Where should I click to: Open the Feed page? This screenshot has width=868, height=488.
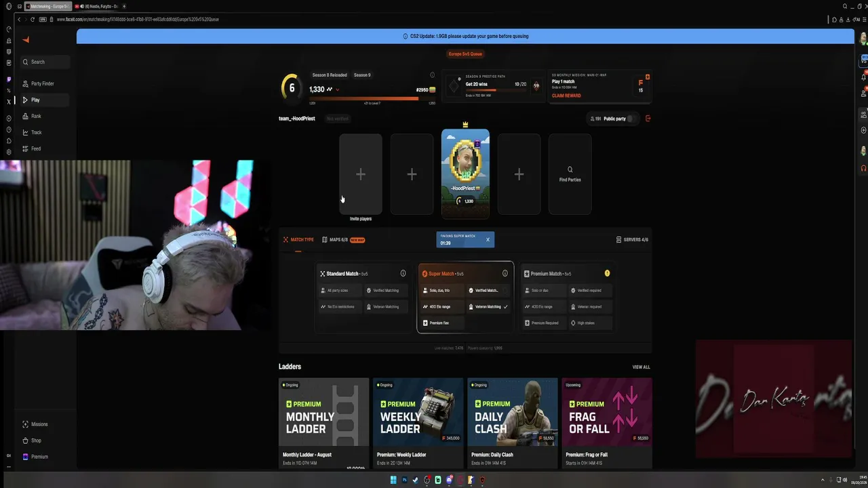[x=43, y=148]
